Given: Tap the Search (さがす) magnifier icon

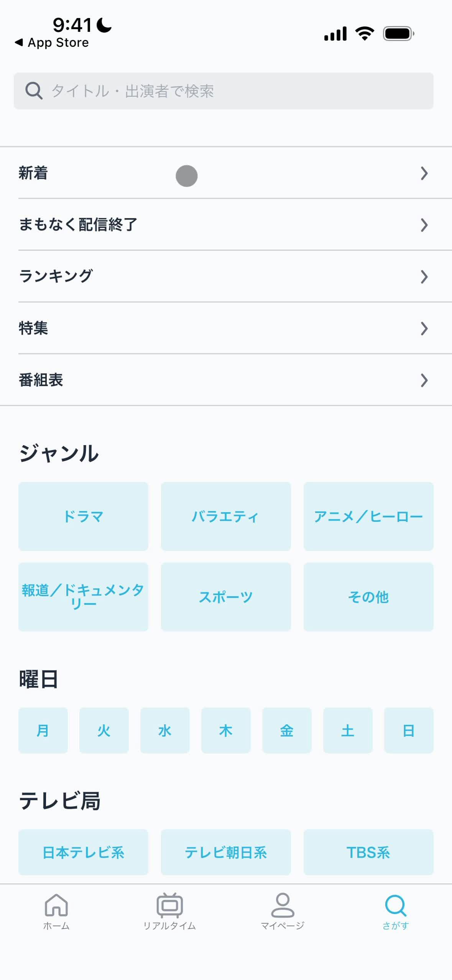Looking at the screenshot, I should pyautogui.click(x=395, y=905).
